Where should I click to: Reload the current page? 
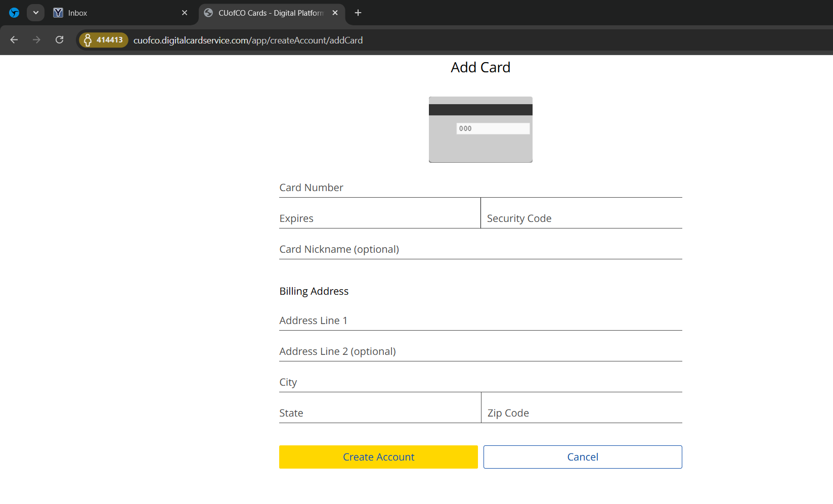click(x=59, y=40)
